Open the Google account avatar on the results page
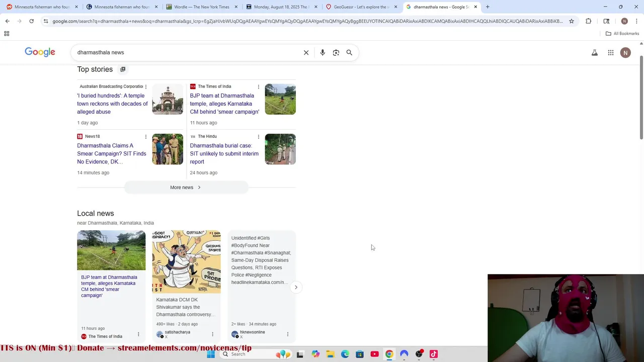644x362 pixels. coord(625,52)
